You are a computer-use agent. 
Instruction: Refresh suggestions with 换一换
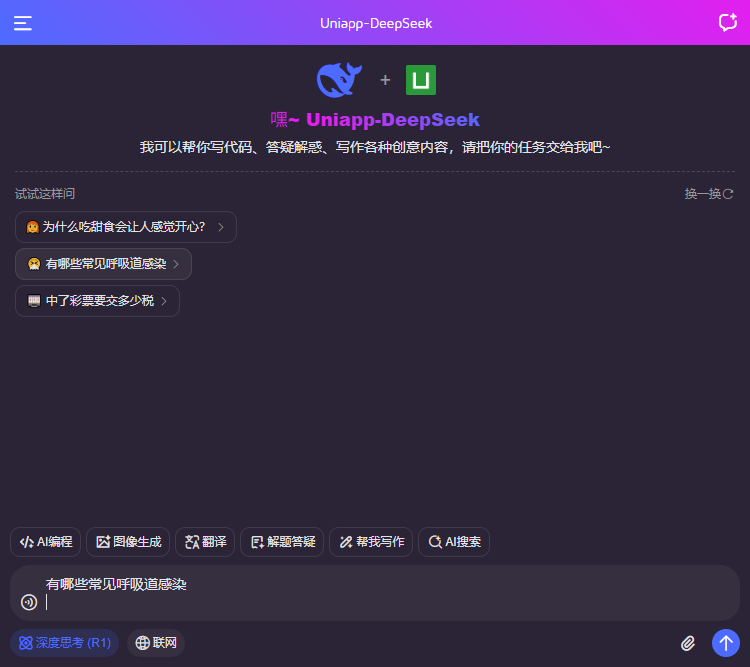(x=709, y=194)
